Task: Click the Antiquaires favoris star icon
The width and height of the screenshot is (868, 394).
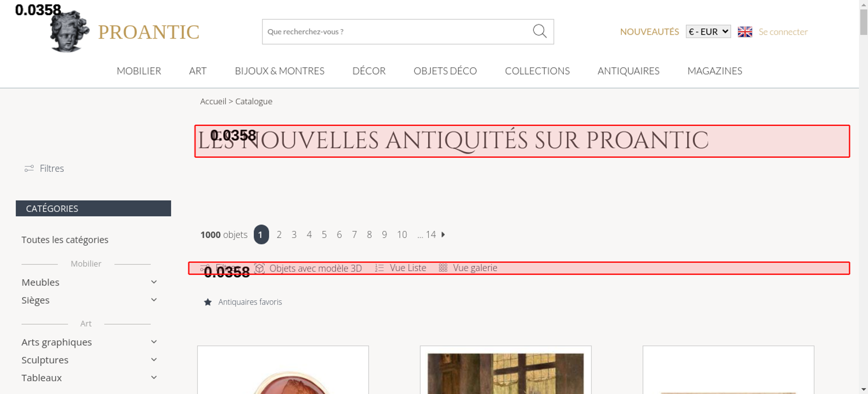Action: tap(208, 302)
